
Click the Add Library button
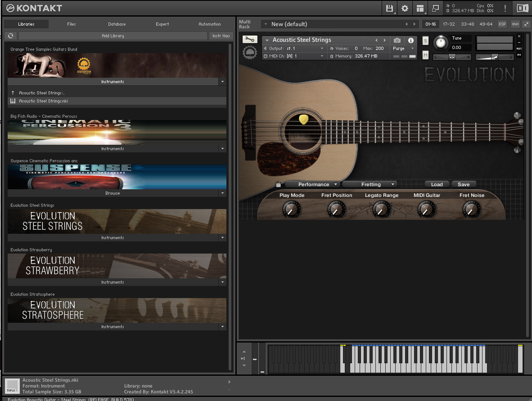(x=113, y=36)
